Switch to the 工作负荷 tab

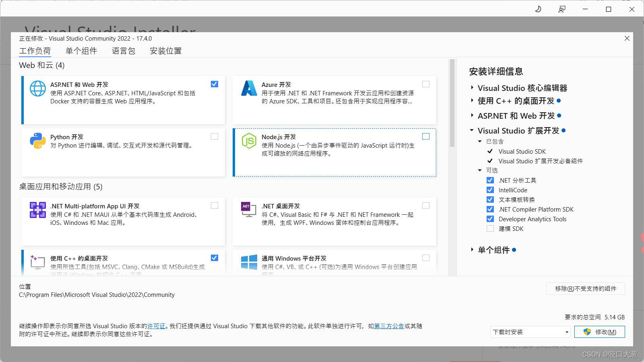(x=35, y=51)
